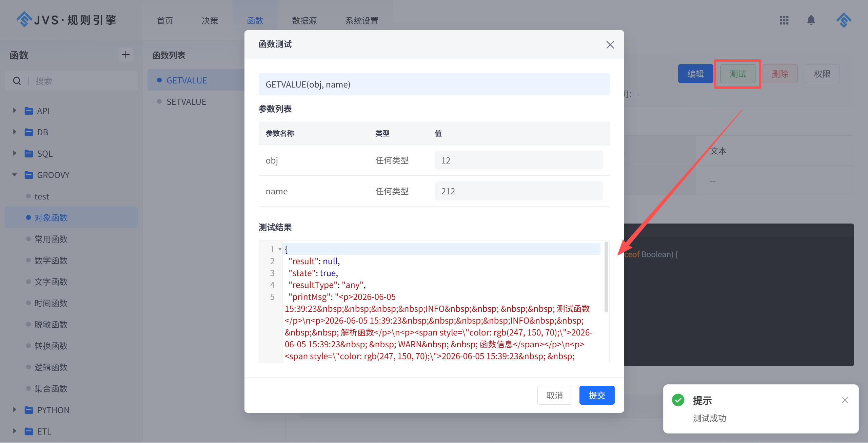Close the 函数测试 dialog
The width and height of the screenshot is (868, 443).
[x=610, y=44]
